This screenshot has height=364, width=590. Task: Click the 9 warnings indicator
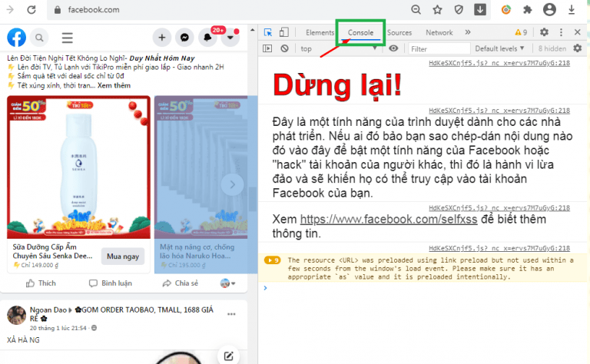(x=521, y=32)
